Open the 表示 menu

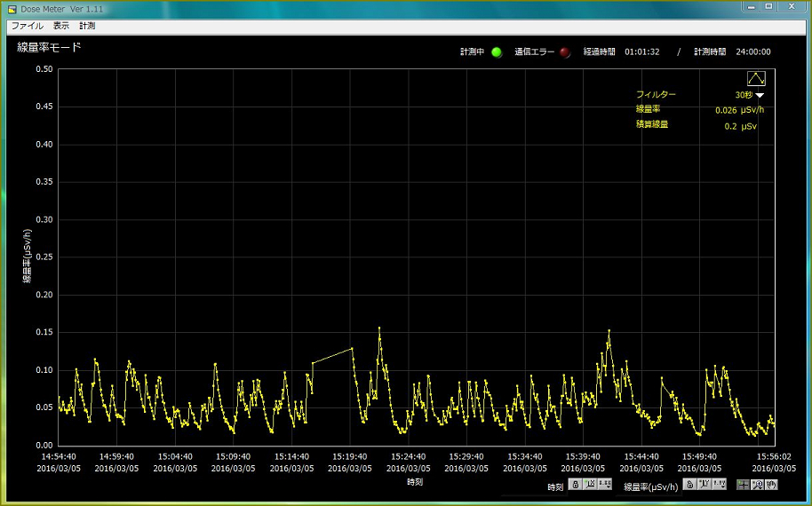click(x=60, y=27)
